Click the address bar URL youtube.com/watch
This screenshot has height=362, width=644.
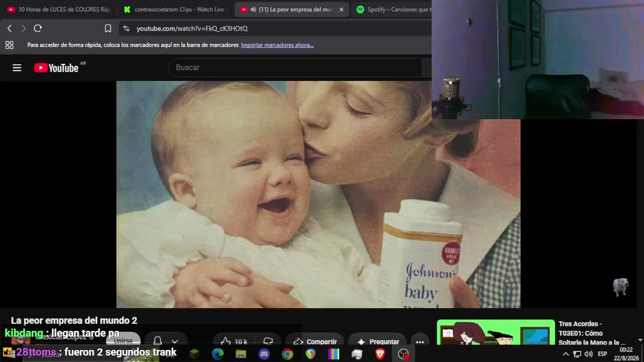pyautogui.click(x=192, y=29)
